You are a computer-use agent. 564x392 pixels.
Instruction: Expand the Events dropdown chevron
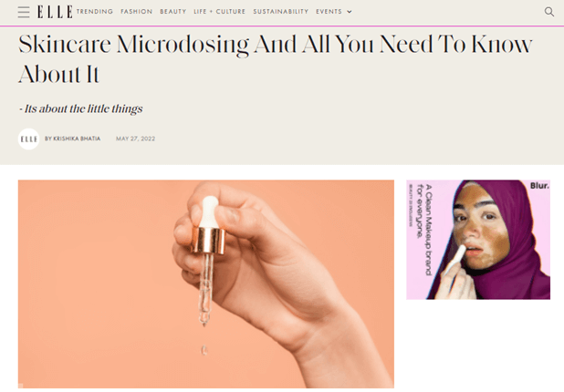349,12
